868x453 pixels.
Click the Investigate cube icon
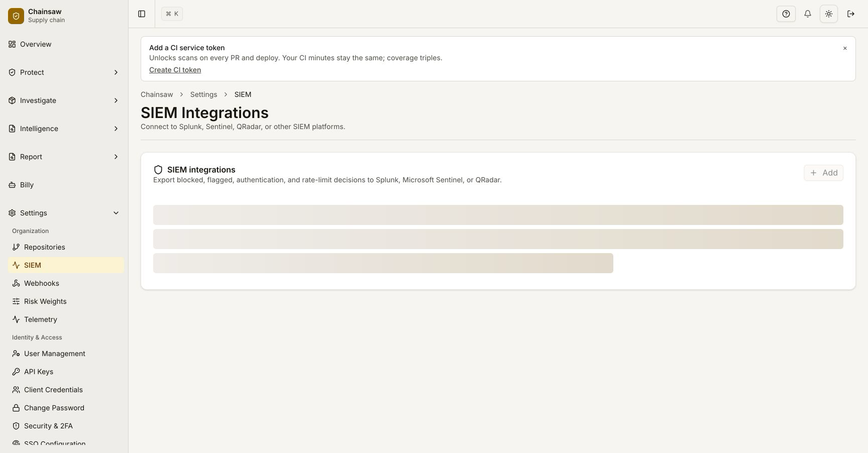[x=12, y=100]
